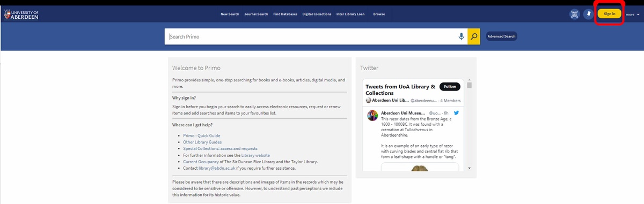Screen dimensions: 644x204
Task: Click the University of Aberdeen logo
Action: point(20,14)
